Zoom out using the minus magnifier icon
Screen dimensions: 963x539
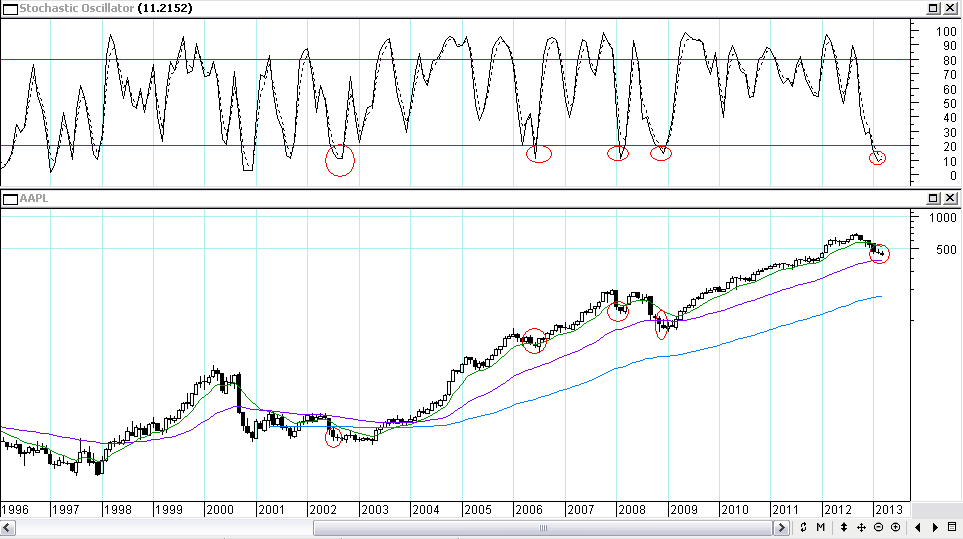pyautogui.click(x=878, y=527)
